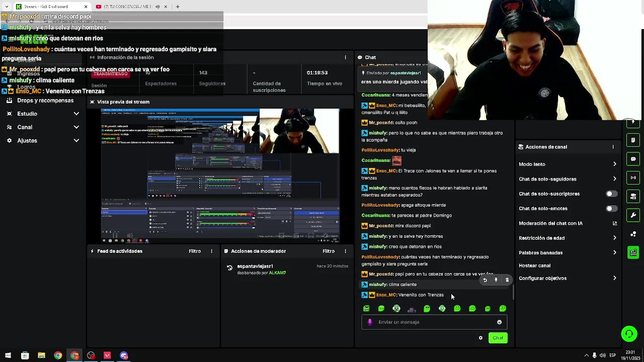This screenshot has width=644, height=362.
Task: Mute the YouTube tab audio icon
Action: [157, 7]
